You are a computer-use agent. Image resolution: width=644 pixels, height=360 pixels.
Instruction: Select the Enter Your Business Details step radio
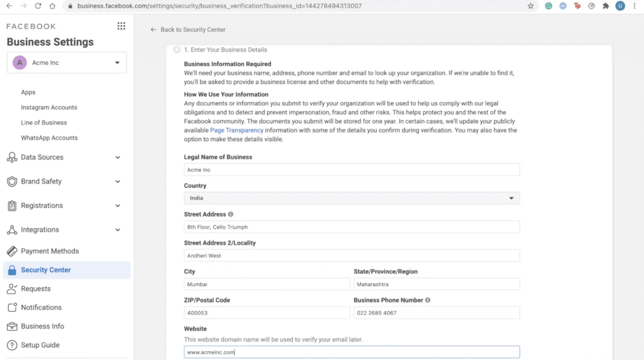pos(177,49)
